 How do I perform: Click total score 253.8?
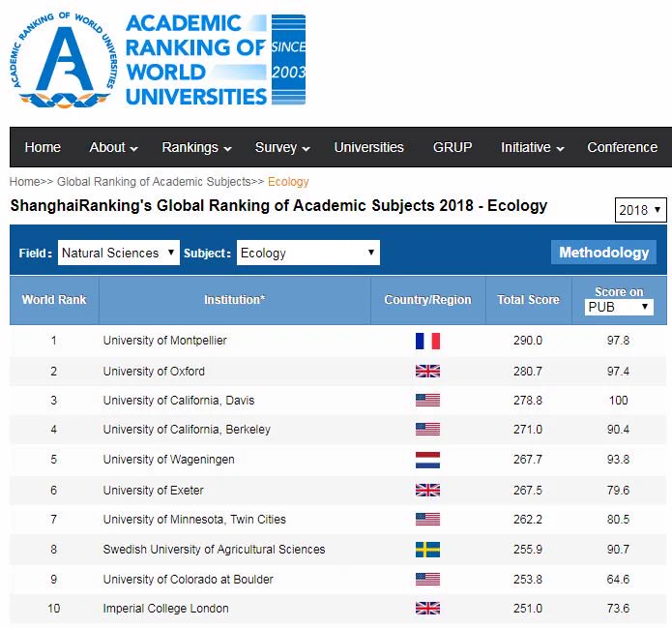coord(528,579)
